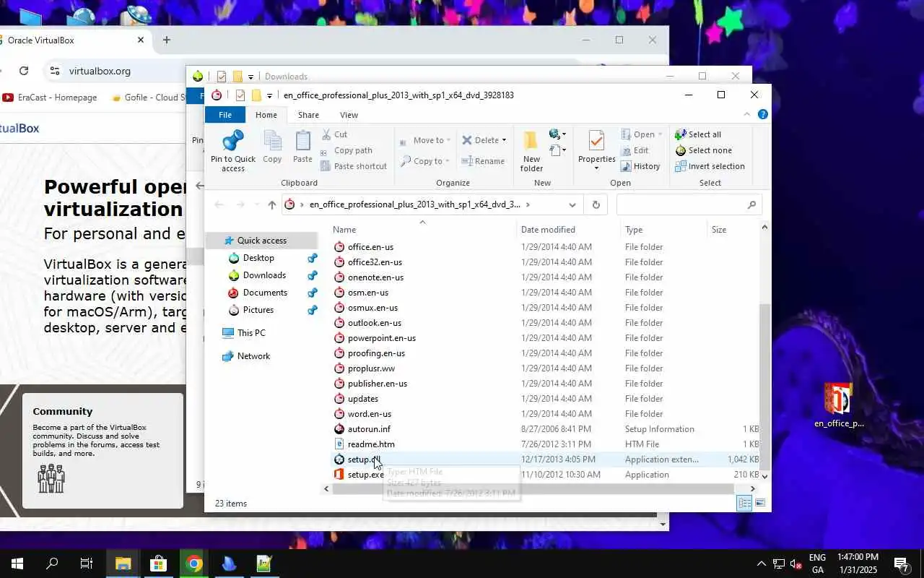Reload the virtualbox.org page
The width and height of the screenshot is (924, 578).
tap(24, 71)
